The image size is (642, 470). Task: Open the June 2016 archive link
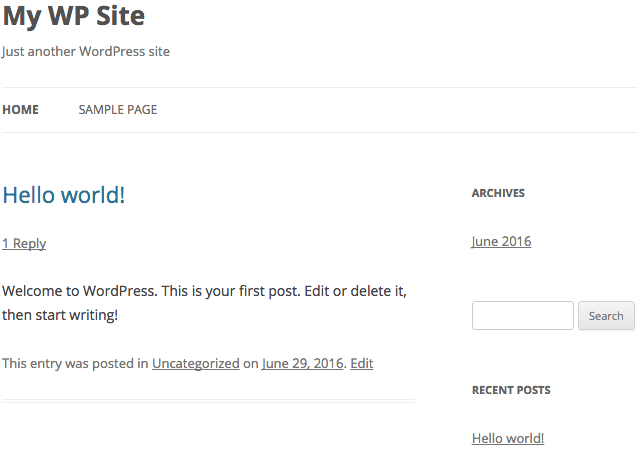502,242
